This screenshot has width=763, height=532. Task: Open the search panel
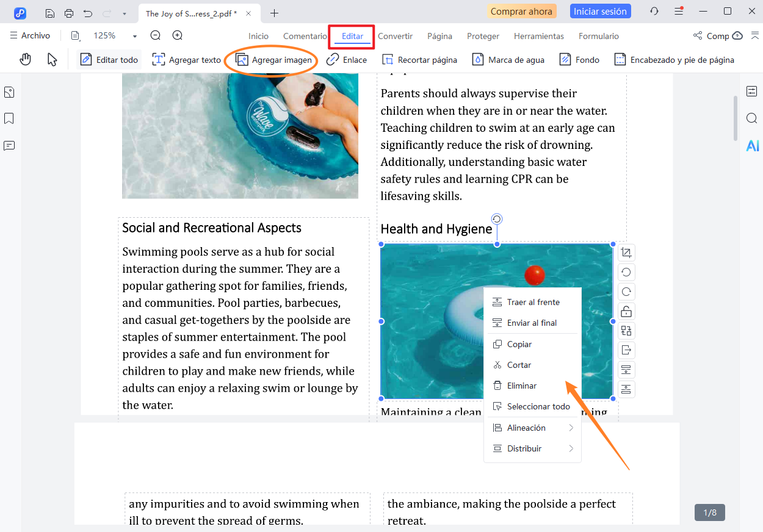pos(752,118)
